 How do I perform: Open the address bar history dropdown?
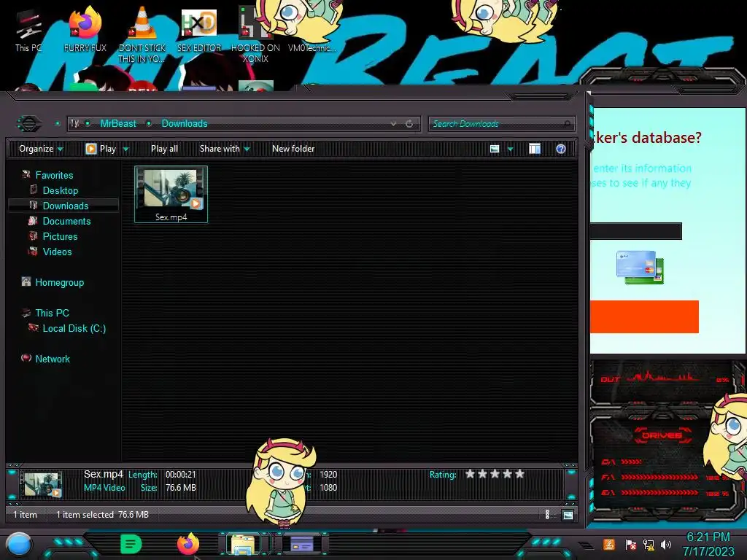[393, 124]
